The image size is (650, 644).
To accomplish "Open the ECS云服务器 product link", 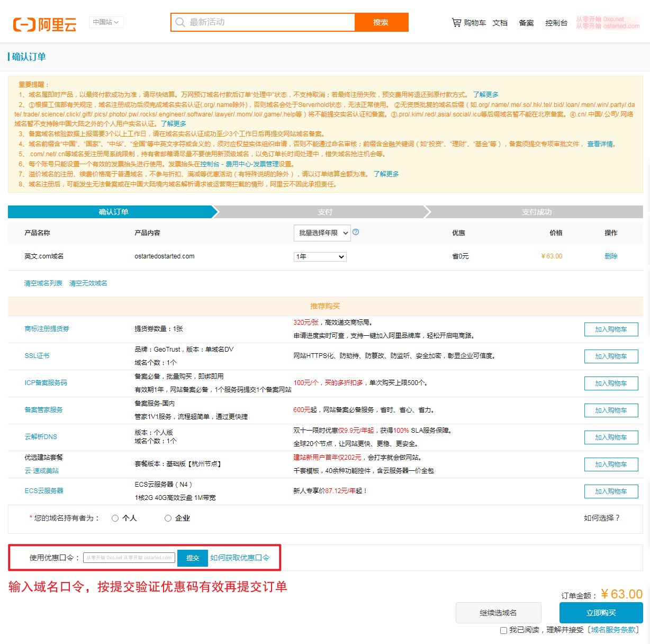I will coord(44,491).
